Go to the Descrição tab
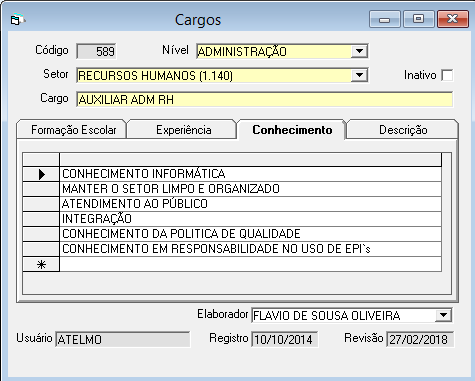 pyautogui.click(x=403, y=130)
